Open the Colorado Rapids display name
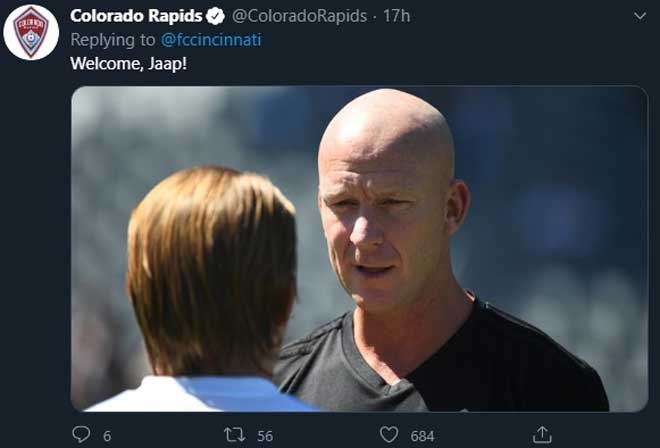 (136, 16)
